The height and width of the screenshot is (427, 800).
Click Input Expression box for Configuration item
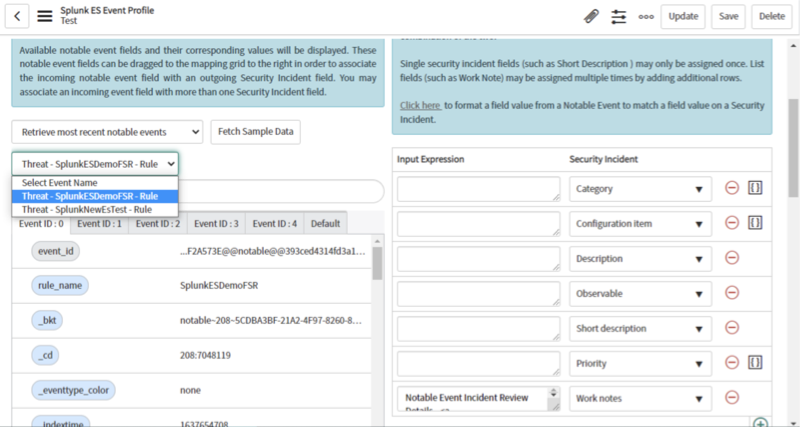point(479,223)
